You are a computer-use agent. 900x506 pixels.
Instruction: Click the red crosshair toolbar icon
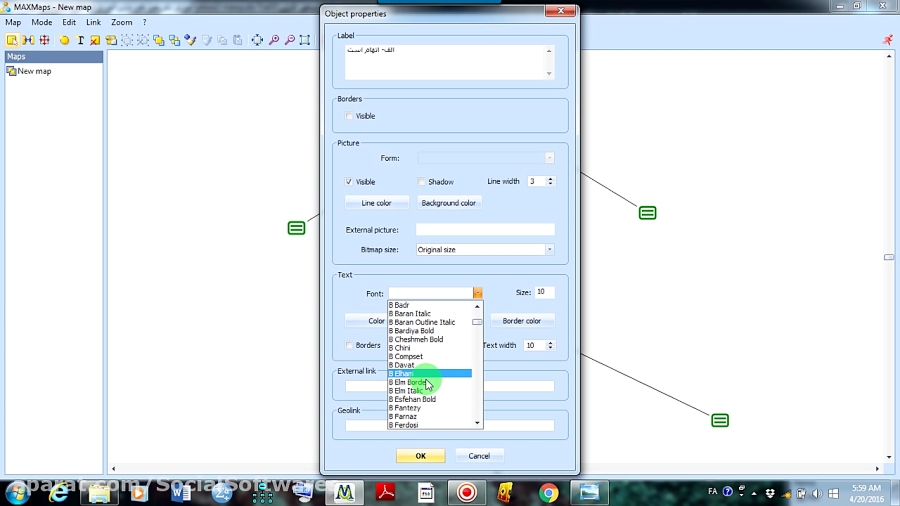pos(44,40)
